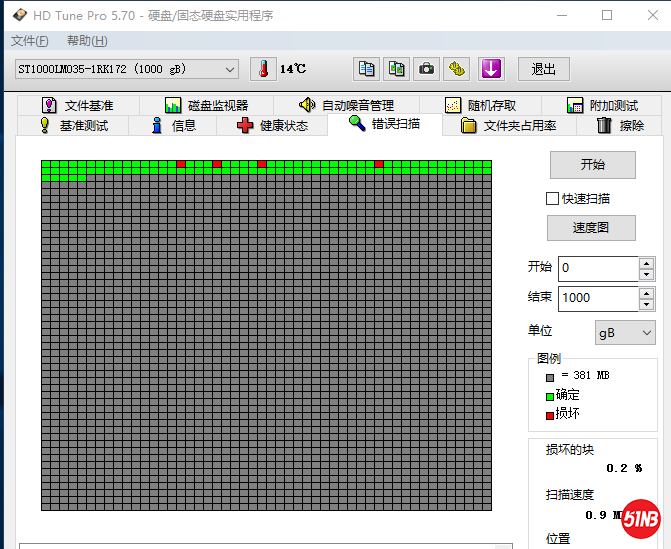Switch to the 擦除 tab
671x549 pixels.
click(x=620, y=126)
